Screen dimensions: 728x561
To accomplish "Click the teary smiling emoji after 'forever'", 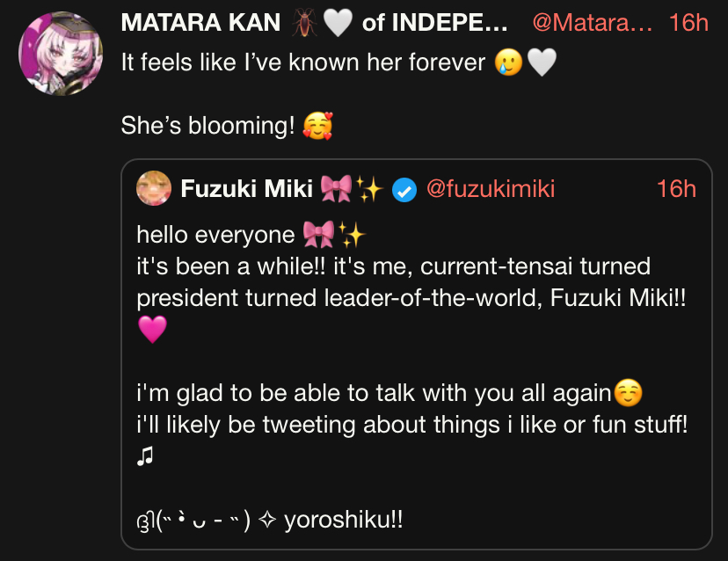I will coord(508,62).
